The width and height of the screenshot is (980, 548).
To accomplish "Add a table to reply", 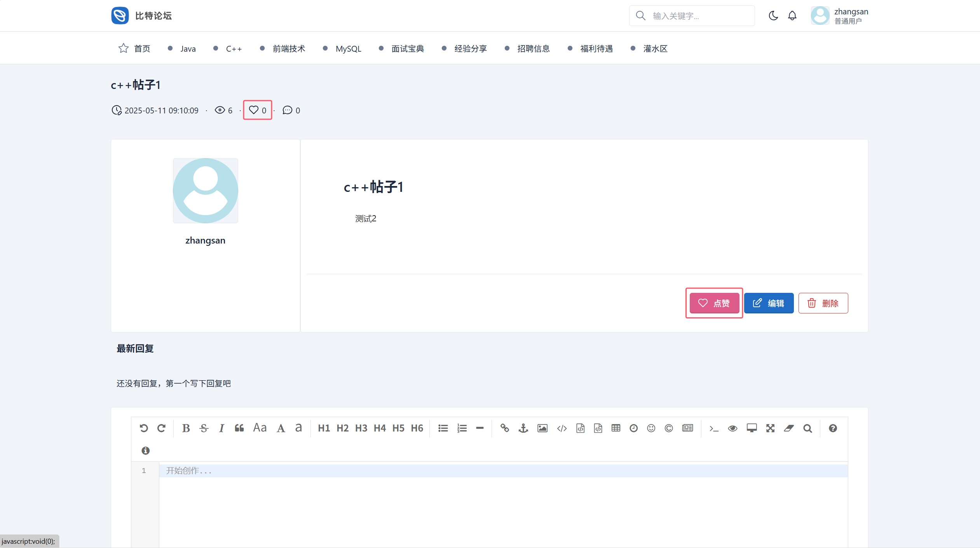I will pos(616,428).
